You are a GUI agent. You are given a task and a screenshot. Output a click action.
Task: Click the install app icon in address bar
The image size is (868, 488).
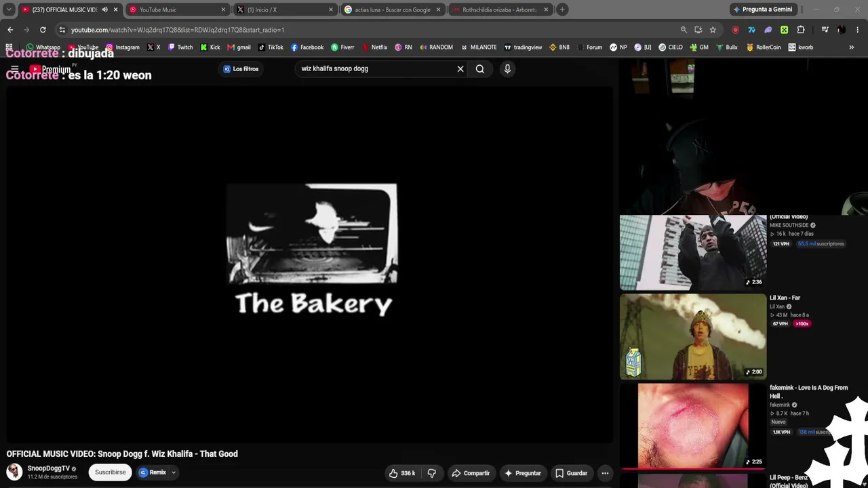pyautogui.click(x=698, y=30)
